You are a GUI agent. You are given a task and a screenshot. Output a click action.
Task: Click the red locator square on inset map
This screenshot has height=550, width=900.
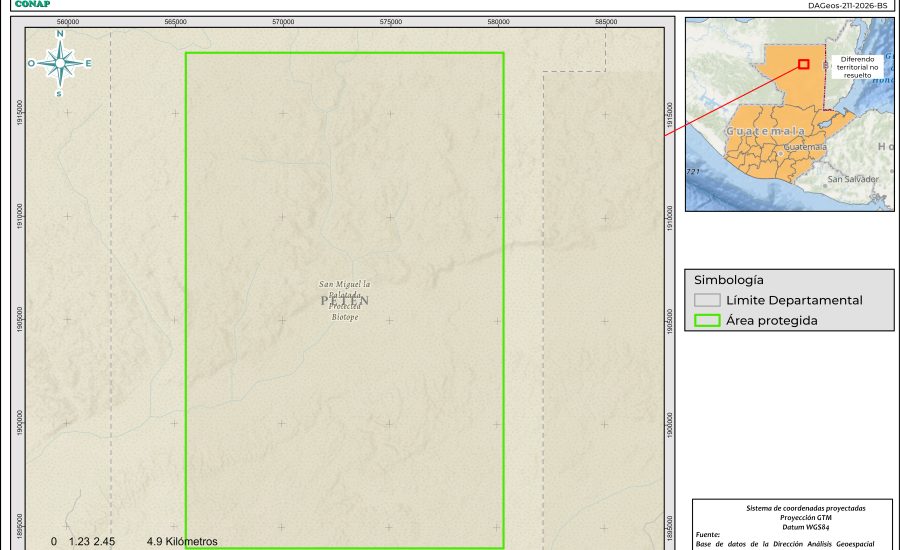click(803, 64)
